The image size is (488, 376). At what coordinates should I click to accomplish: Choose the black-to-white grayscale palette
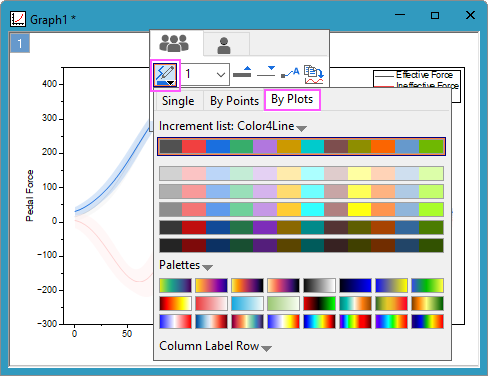point(319,286)
